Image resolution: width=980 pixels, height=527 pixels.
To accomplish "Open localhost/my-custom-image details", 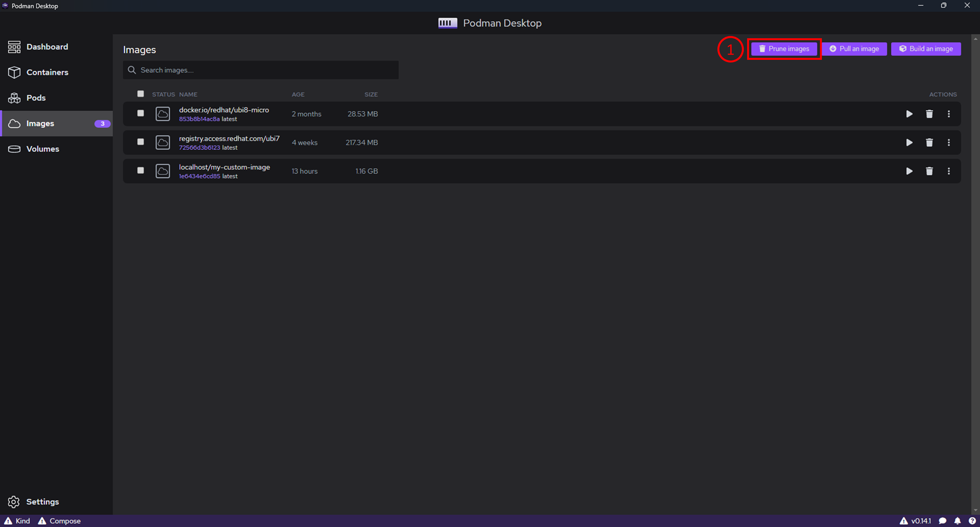I will 225,167.
